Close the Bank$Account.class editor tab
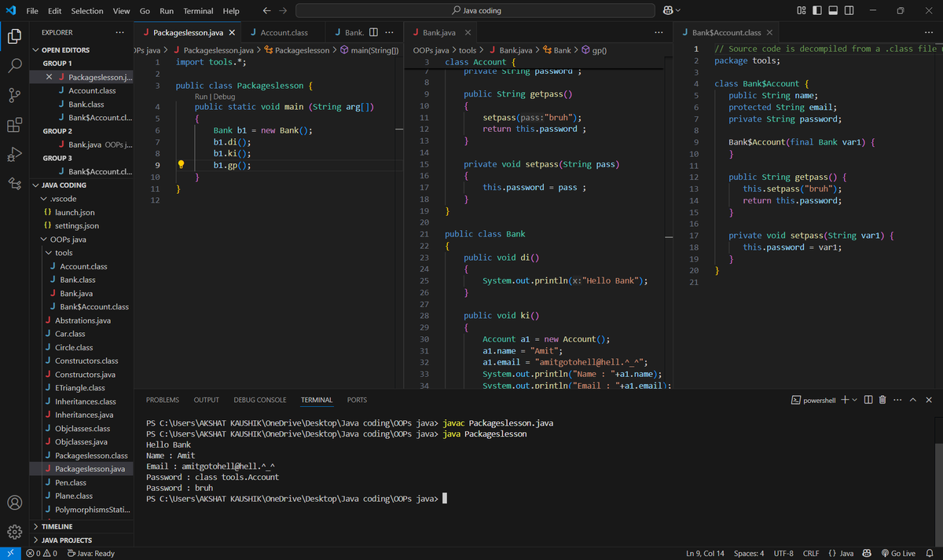The width and height of the screenshot is (943, 560). pos(769,33)
